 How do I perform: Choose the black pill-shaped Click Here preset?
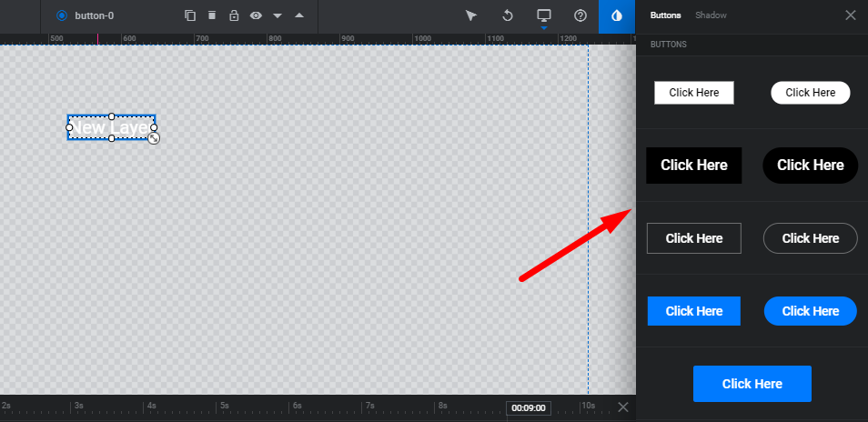click(810, 166)
